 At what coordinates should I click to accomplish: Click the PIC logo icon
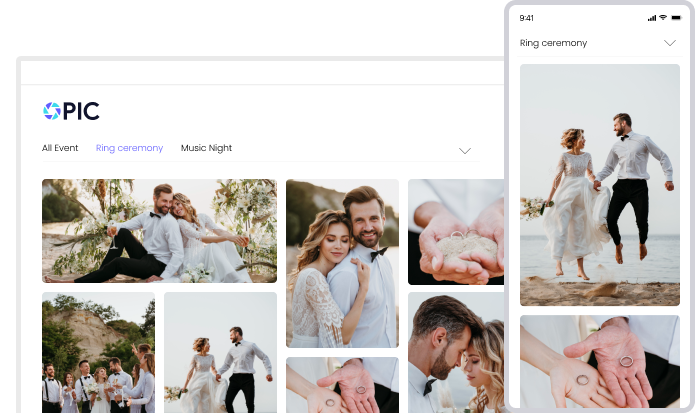pyautogui.click(x=52, y=111)
